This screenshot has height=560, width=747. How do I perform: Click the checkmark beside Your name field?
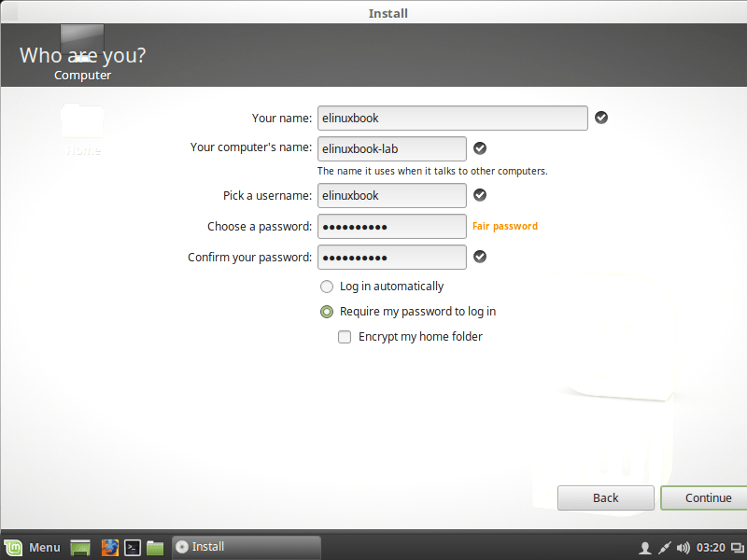601,118
